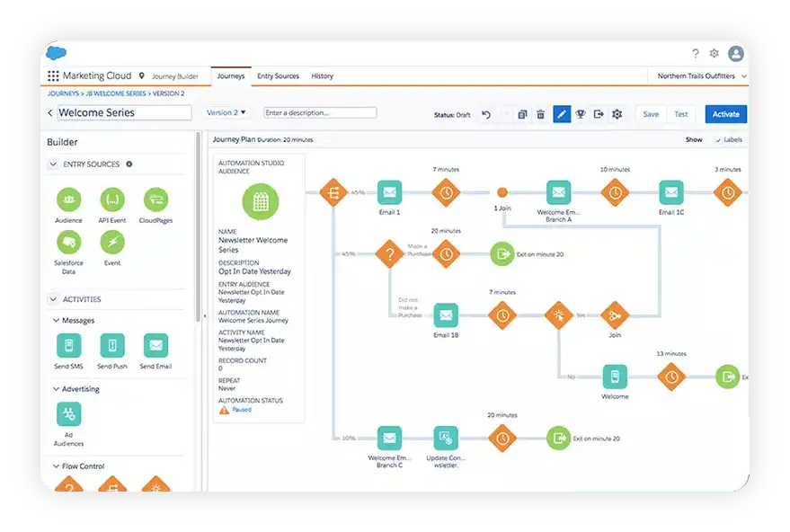Toggle the pencil edit mode button
The width and height of the screenshot is (790, 532).
pyautogui.click(x=560, y=114)
